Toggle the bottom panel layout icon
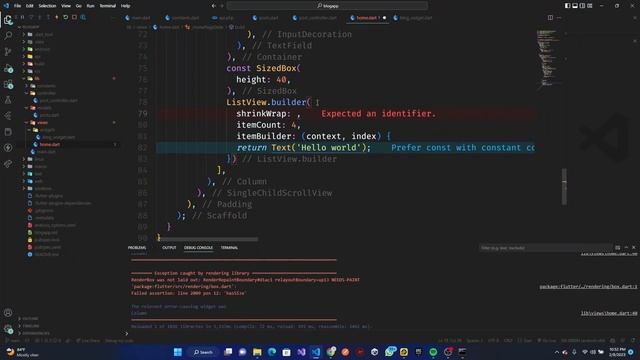Screen dimensions: 640x360 pyautogui.click(x=575, y=6)
